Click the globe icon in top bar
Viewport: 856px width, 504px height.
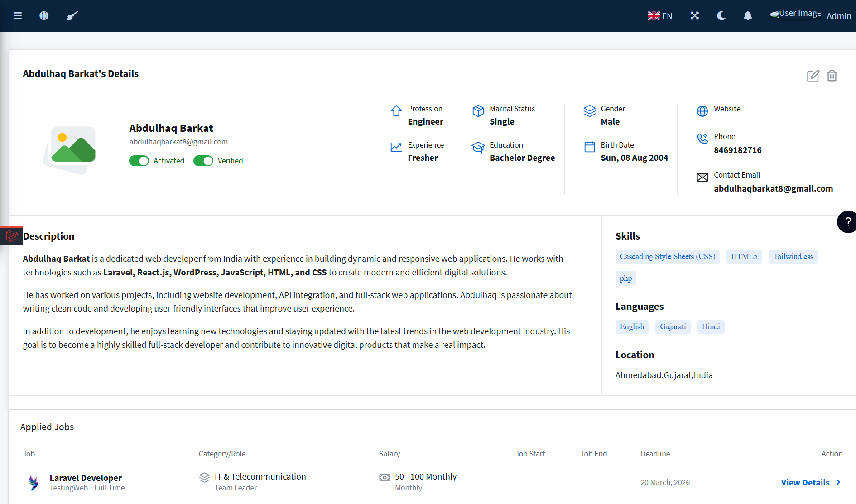pos(44,16)
